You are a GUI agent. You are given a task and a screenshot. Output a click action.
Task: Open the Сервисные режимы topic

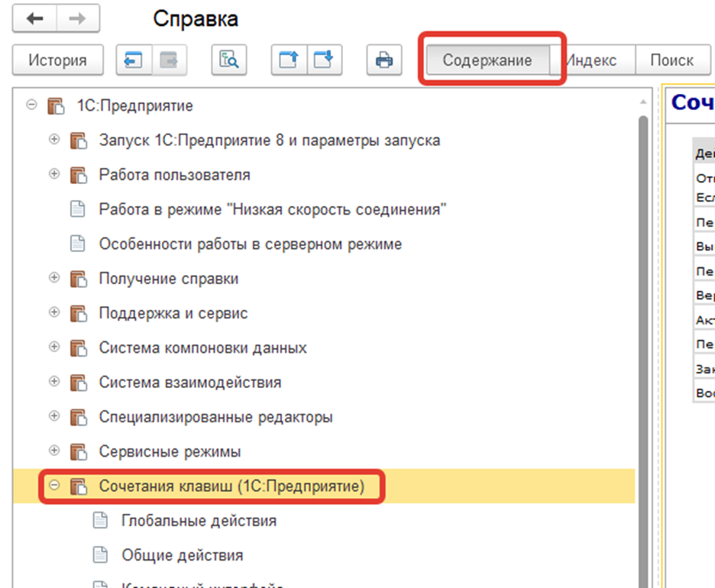click(x=170, y=452)
